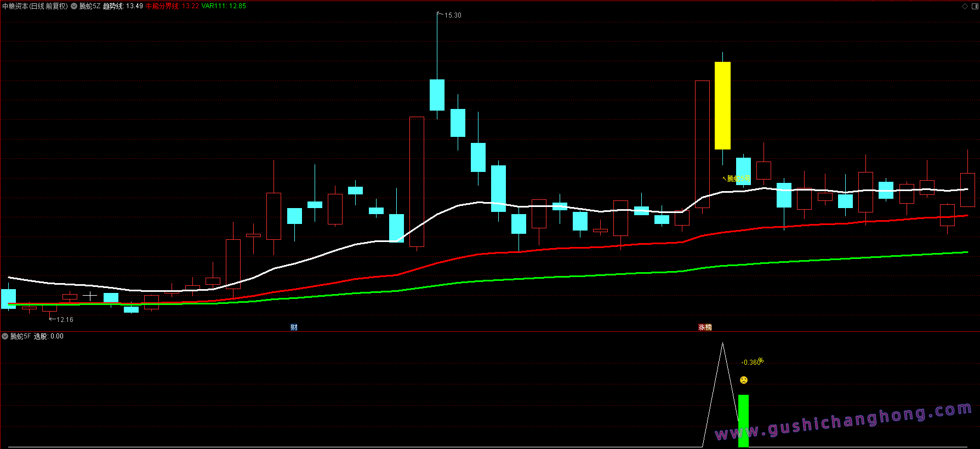Screen dimensions: 980x449
Task: Toggle the side panel icon at top right
Action: click(x=975, y=6)
